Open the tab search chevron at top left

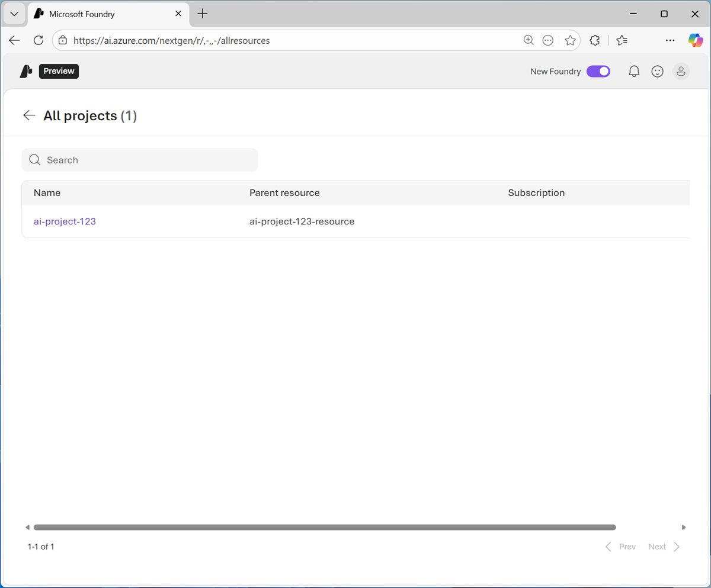(x=14, y=14)
